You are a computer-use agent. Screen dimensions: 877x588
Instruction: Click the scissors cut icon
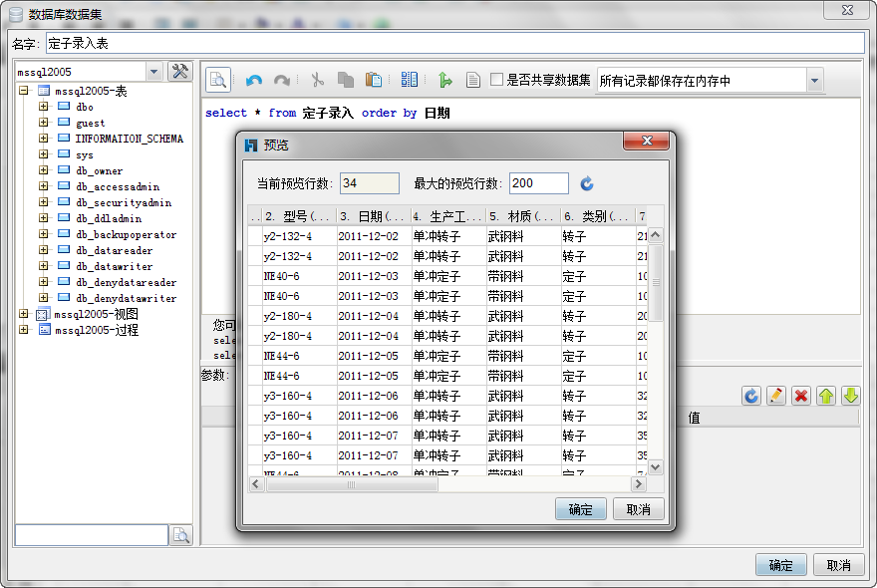[x=317, y=80]
